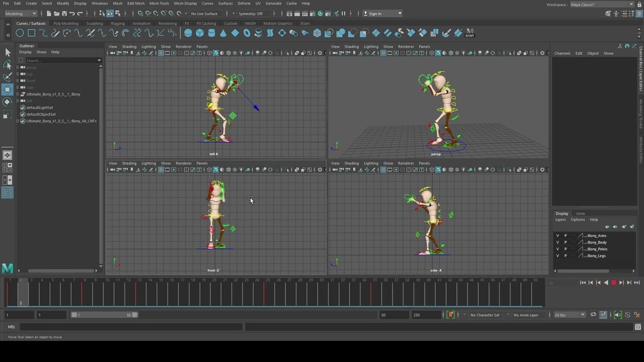Image resolution: width=644 pixels, height=362 pixels.
Task: Click the playback range slider
Action: coord(103,315)
